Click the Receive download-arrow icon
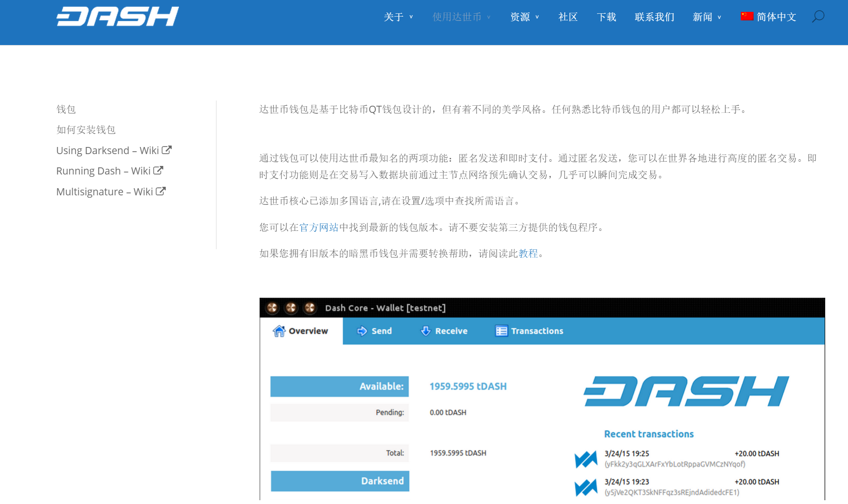Viewport: 848px width, 504px height. pos(426,331)
